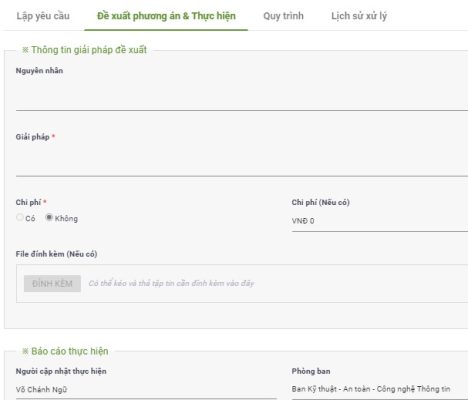Open the Lập yêu cầu tab
The height and width of the screenshot is (400, 468).
pyautogui.click(x=43, y=16)
